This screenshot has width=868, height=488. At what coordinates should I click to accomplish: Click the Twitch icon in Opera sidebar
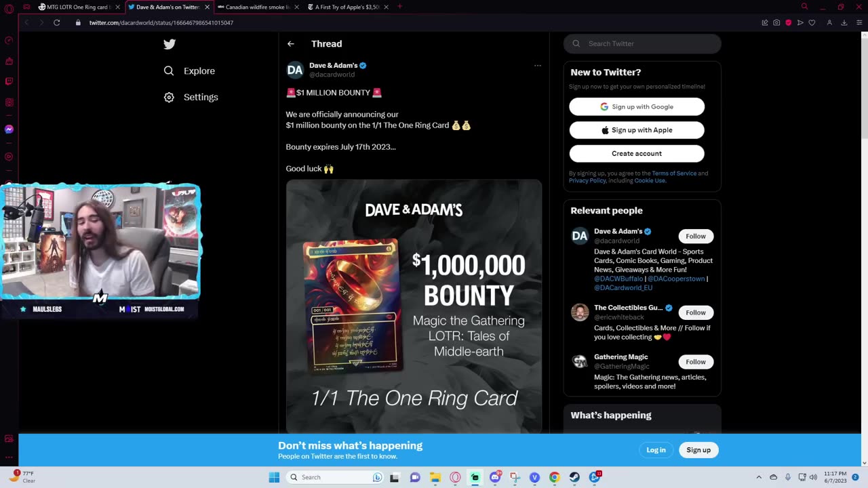(9, 81)
